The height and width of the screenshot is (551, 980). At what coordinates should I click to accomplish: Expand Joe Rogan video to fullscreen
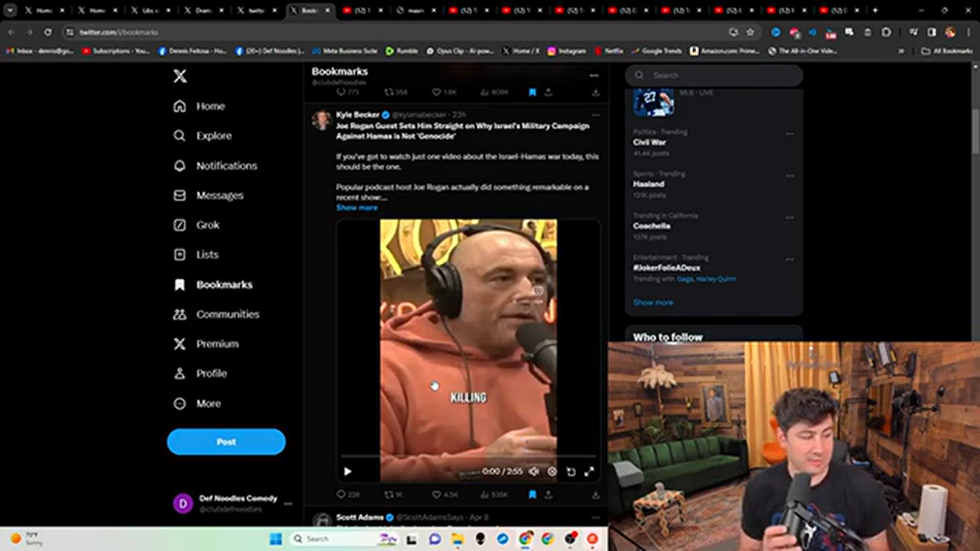(x=589, y=471)
